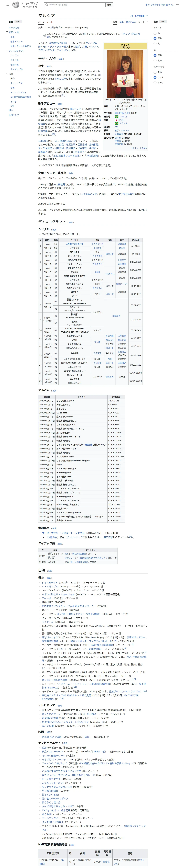Open ジキル&ハイド link in 舞台 list

[x=50, y=583]
